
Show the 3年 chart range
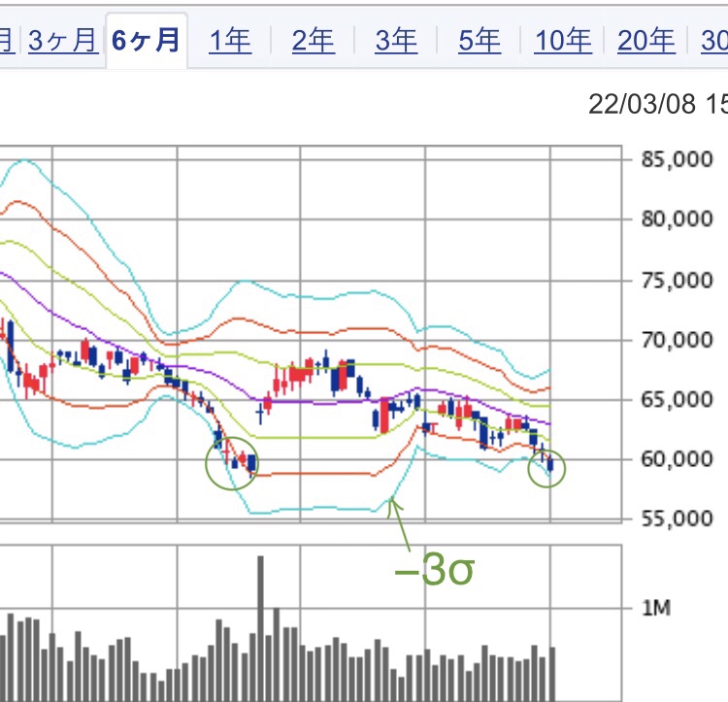pos(396,41)
